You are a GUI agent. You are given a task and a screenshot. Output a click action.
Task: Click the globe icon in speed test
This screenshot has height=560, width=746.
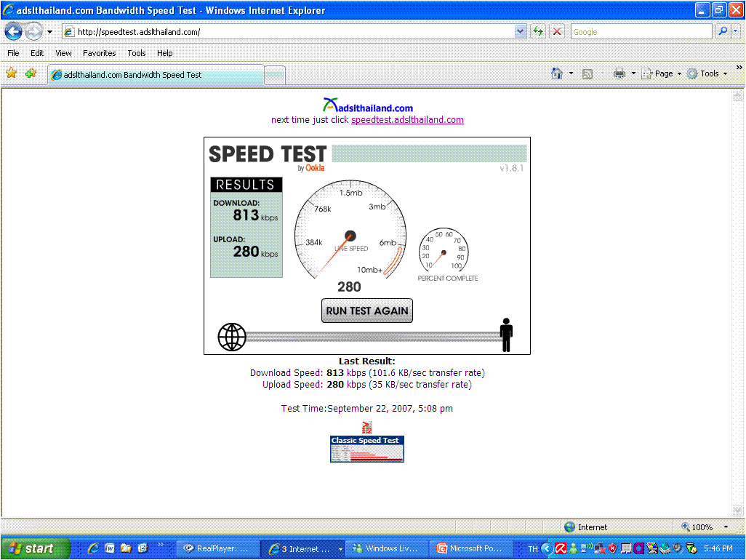[x=232, y=337]
